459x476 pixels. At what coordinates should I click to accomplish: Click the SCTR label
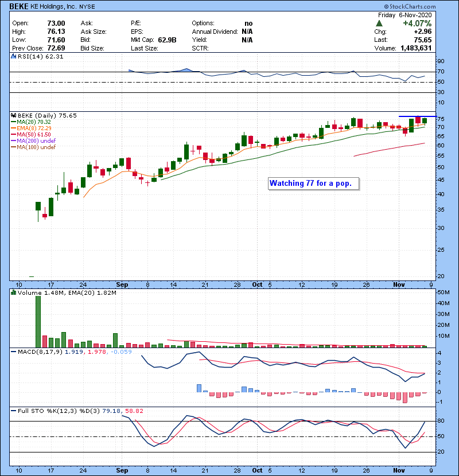pyautogui.click(x=200, y=48)
